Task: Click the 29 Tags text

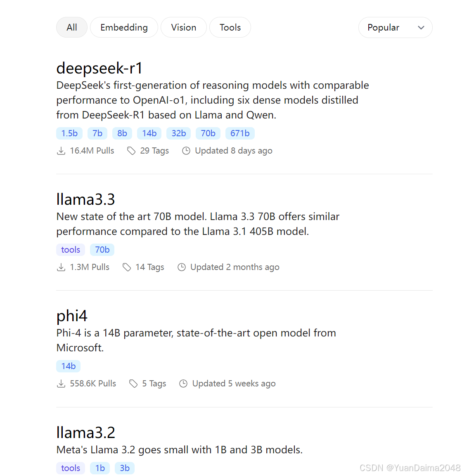Action: pos(154,151)
